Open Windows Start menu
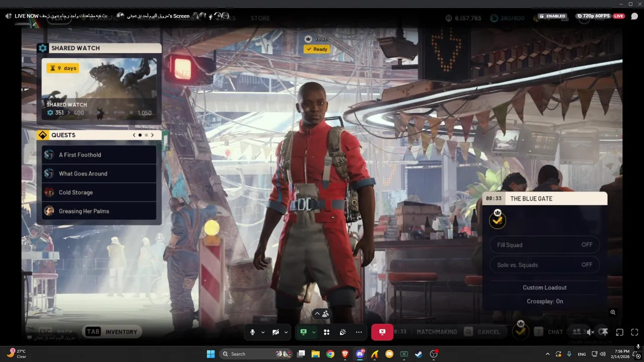 tap(211, 354)
